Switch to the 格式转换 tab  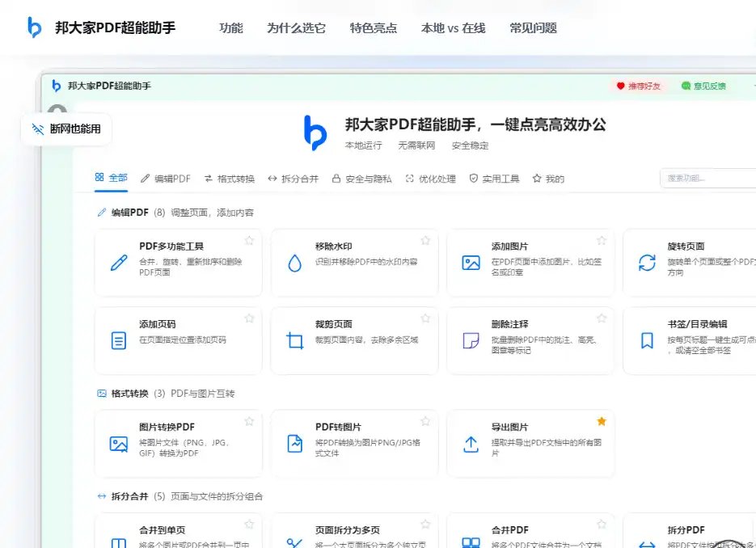(230, 179)
